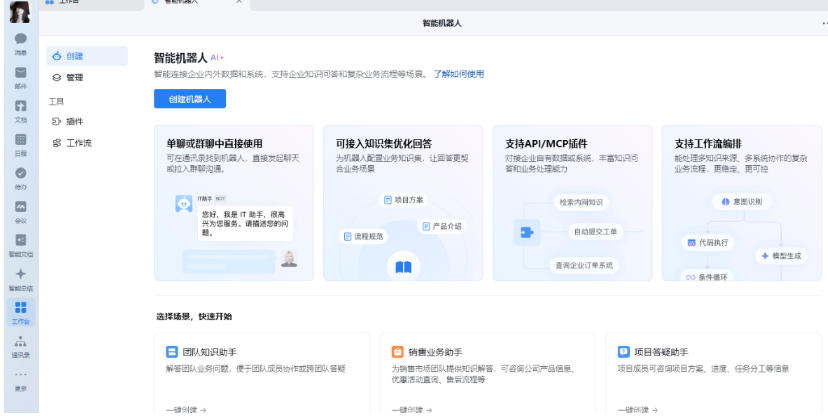
Task: Open the 会议 (Meetings) sidebar icon
Action: click(x=21, y=206)
